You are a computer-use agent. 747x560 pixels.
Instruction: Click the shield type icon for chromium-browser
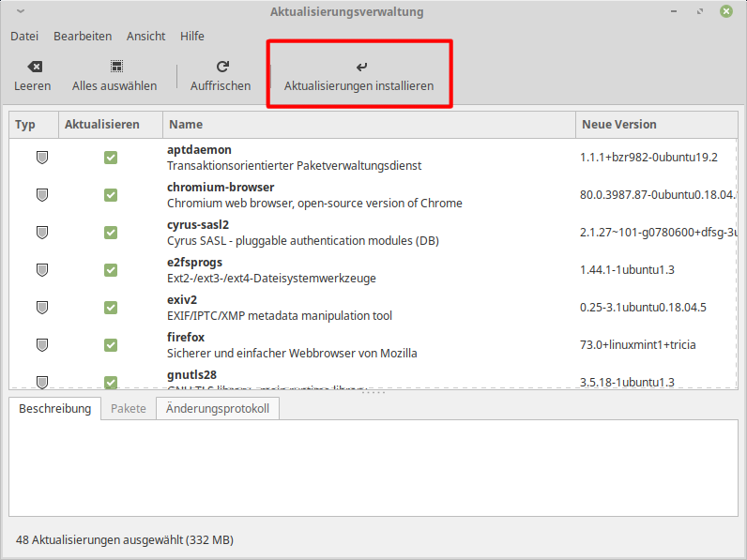[x=41, y=195]
